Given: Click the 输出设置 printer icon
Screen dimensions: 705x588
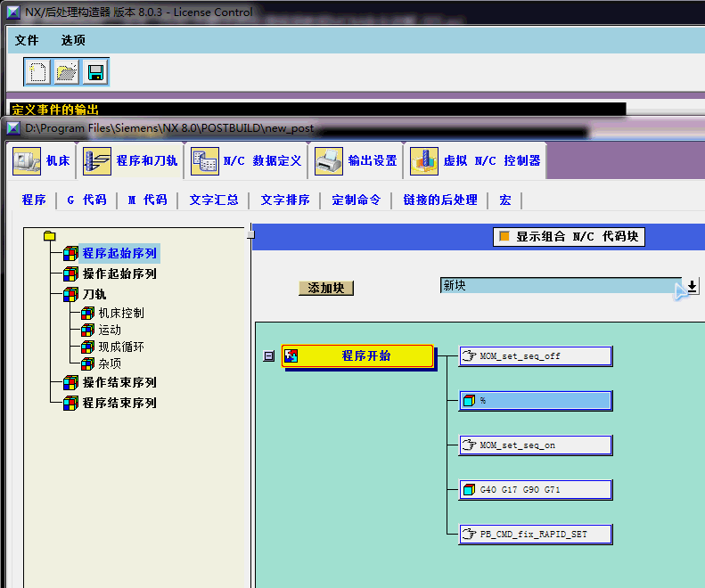Looking at the screenshot, I should click(329, 161).
